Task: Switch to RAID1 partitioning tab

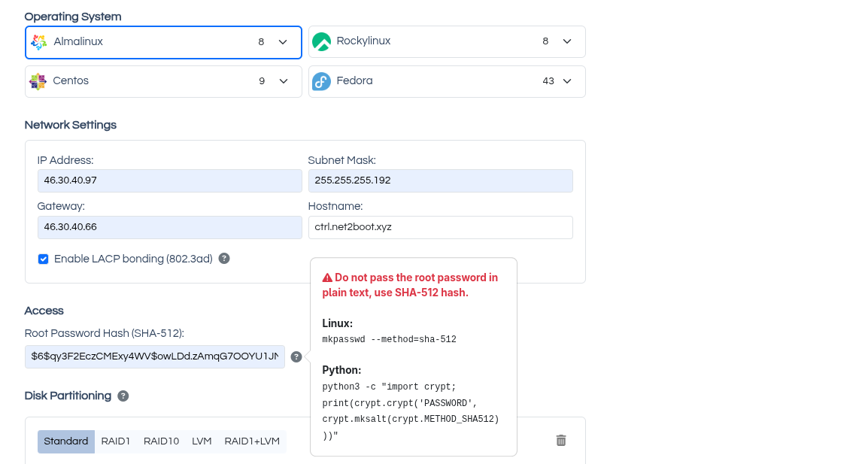Action: pyautogui.click(x=116, y=441)
